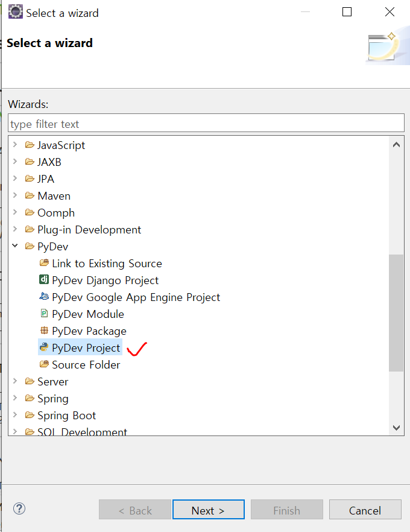
Task: Click the JavaScript folder icon
Action: 30,145
